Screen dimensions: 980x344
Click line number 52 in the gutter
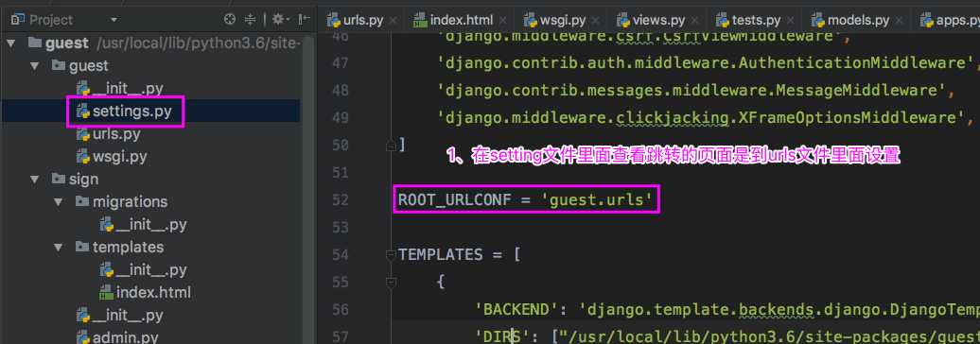(340, 199)
